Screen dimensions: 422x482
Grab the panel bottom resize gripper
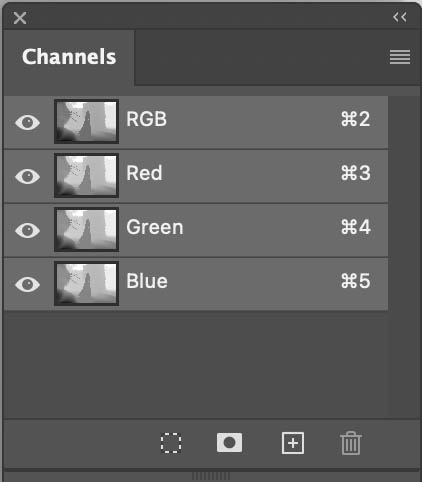(x=211, y=476)
